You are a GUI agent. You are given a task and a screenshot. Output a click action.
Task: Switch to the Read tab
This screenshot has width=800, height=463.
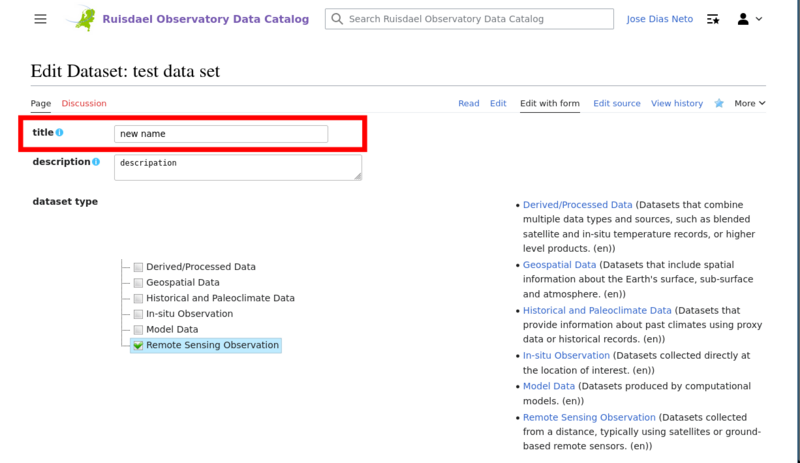pyautogui.click(x=468, y=103)
